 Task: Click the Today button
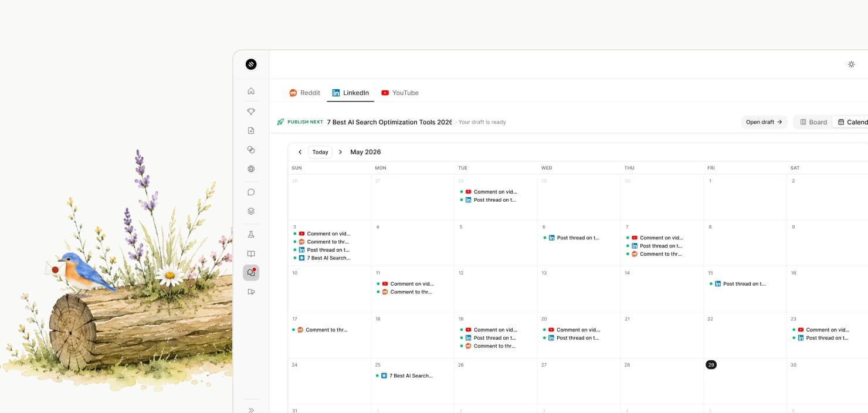(x=320, y=152)
